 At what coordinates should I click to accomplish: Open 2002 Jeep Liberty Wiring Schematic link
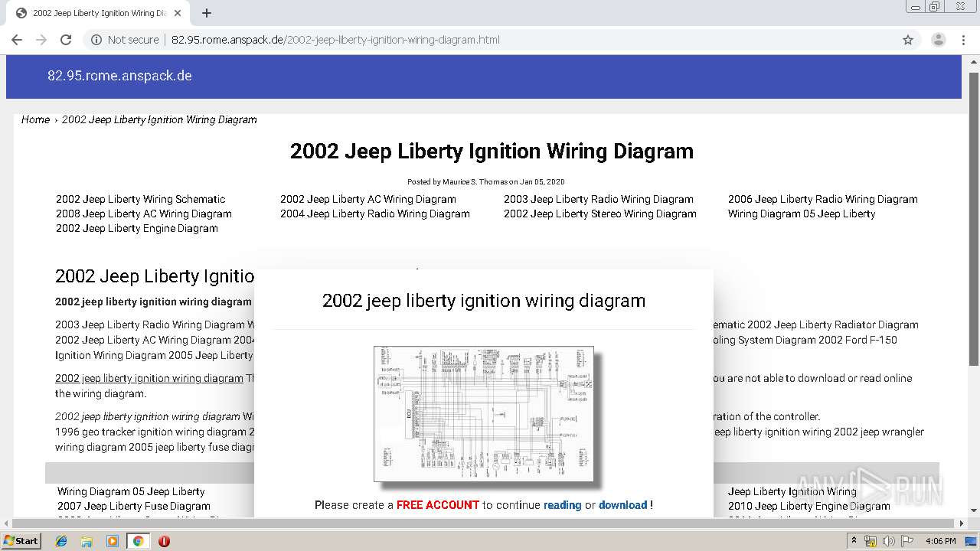point(141,199)
